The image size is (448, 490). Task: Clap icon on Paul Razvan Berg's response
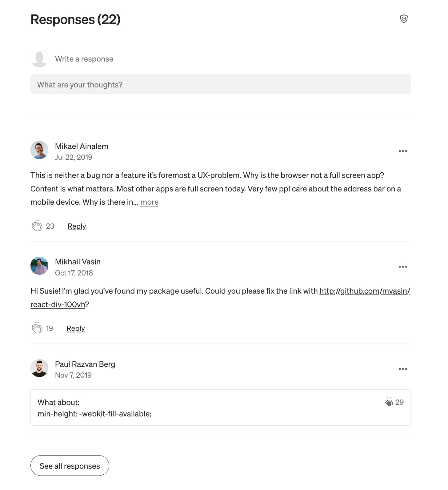[x=389, y=402]
